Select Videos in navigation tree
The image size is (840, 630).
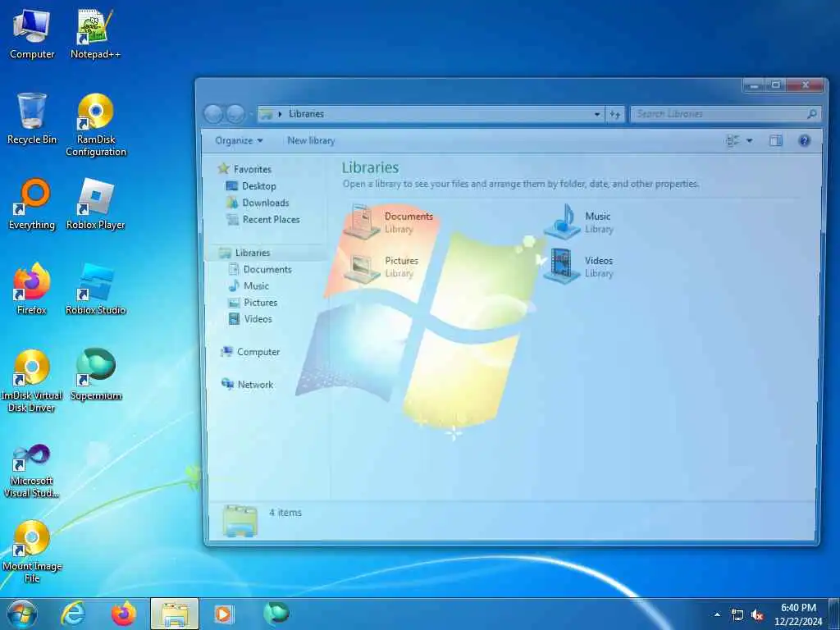[x=250, y=319]
